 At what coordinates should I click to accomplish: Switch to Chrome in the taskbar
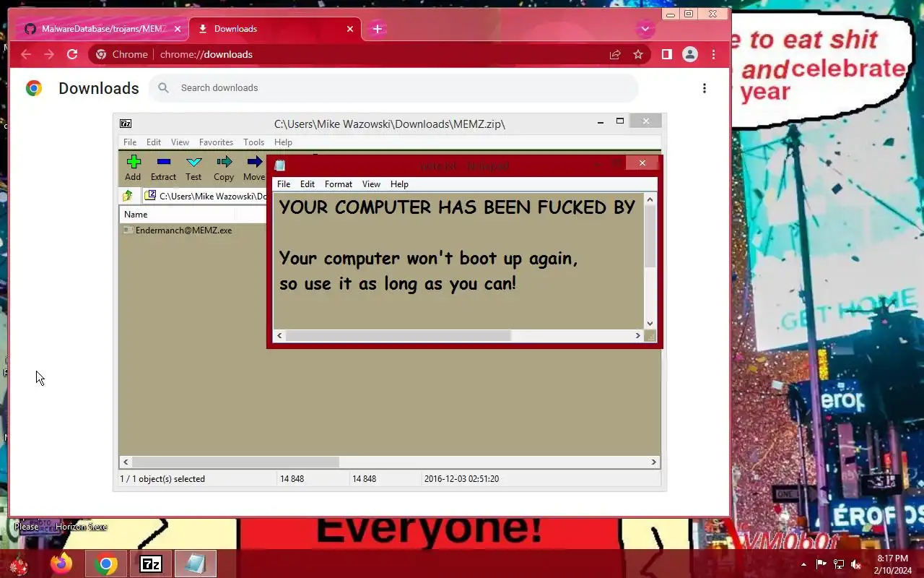pos(106,564)
